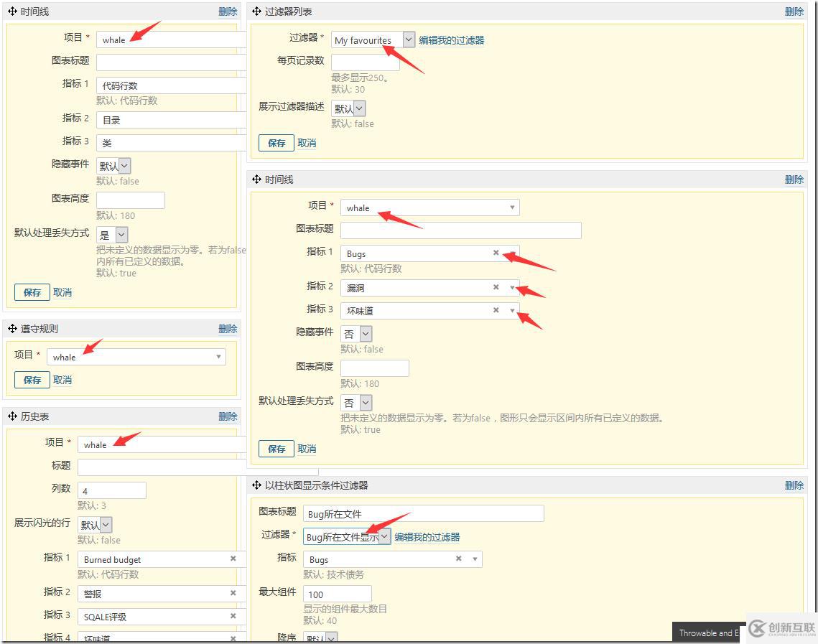This screenshot has height=644, width=818.
Task: Clear the 警报 metric in 历史表
Action: [233, 593]
